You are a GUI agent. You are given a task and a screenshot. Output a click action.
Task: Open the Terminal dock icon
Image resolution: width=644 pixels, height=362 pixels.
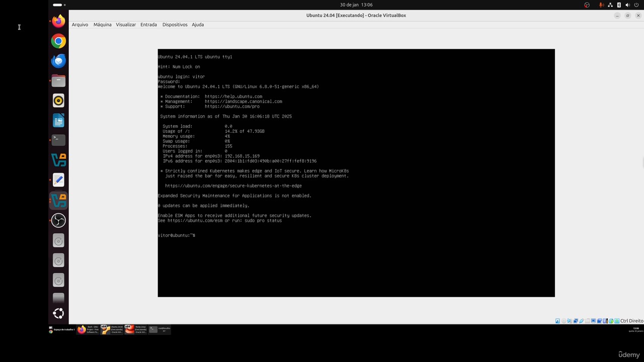coord(58,140)
